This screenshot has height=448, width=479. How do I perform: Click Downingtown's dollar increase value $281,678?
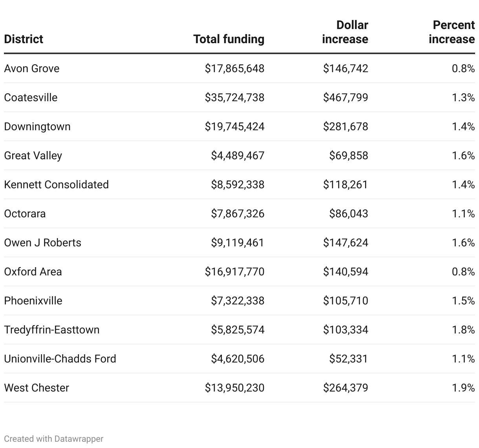(346, 127)
